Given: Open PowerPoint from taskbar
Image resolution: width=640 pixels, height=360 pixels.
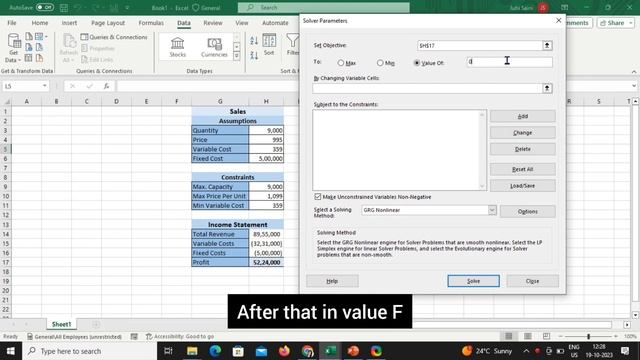Looking at the screenshot, I should [x=353, y=351].
